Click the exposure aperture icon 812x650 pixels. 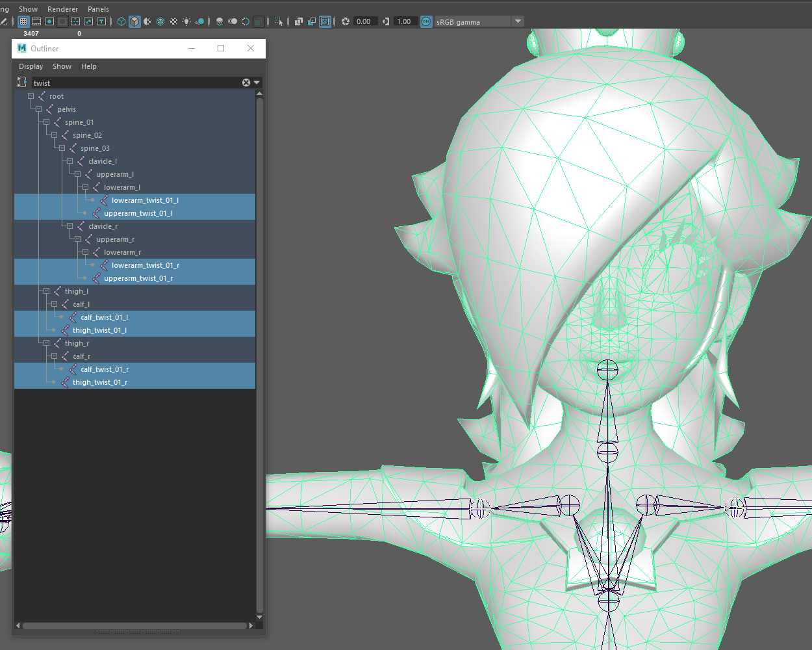click(x=346, y=21)
